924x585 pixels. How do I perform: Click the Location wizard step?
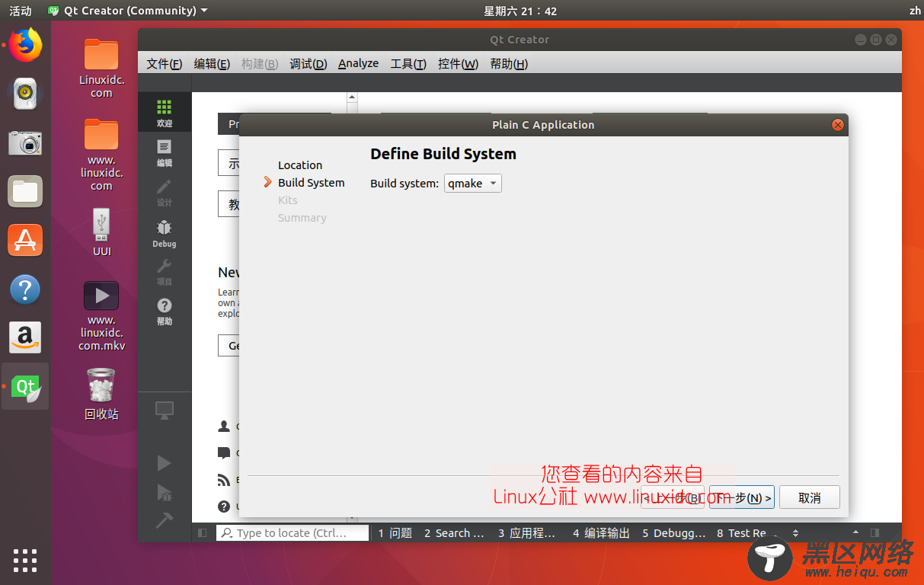pos(300,165)
